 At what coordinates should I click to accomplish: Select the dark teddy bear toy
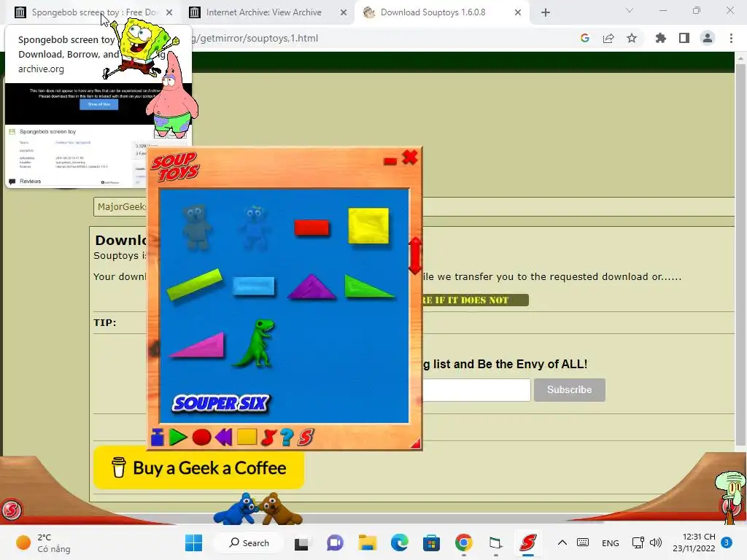(x=196, y=227)
